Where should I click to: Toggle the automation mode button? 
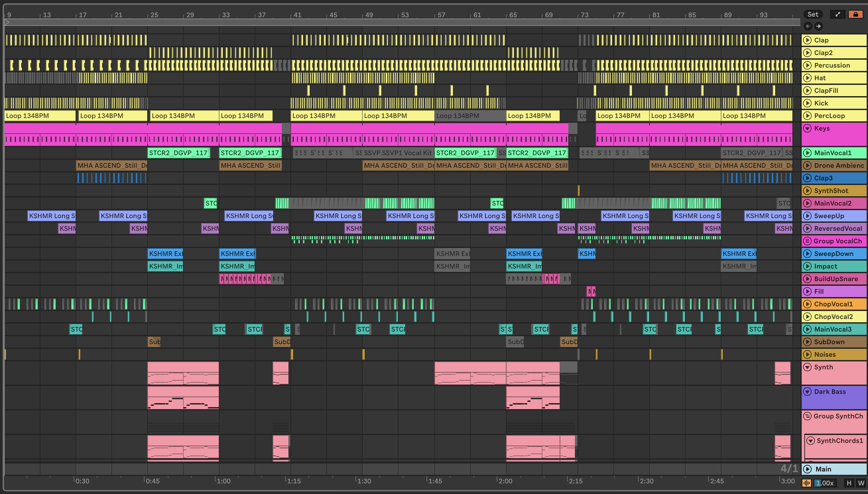[837, 14]
